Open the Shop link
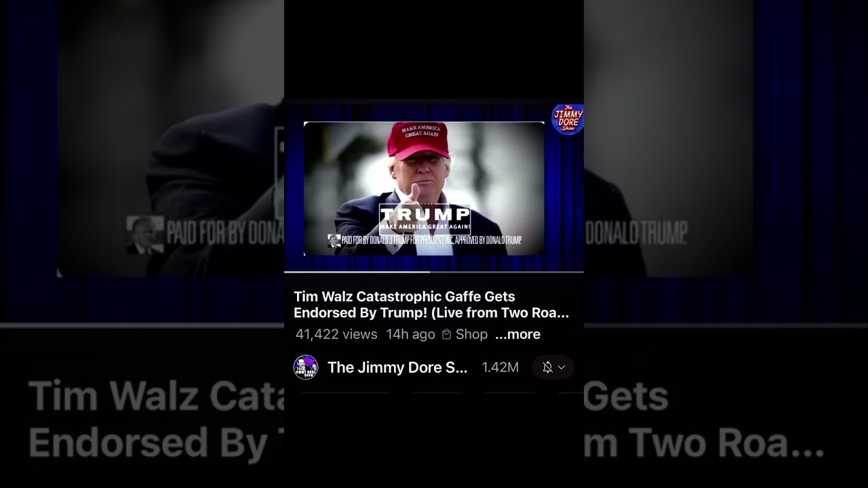This screenshot has height=488, width=868. point(471,334)
